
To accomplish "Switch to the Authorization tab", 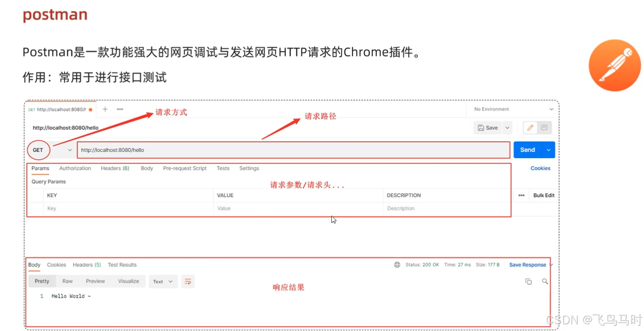I will pyautogui.click(x=75, y=168).
